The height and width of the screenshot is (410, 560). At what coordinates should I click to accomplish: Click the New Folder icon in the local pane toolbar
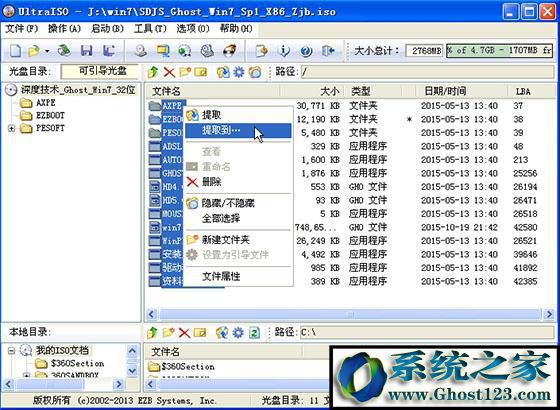click(x=168, y=333)
